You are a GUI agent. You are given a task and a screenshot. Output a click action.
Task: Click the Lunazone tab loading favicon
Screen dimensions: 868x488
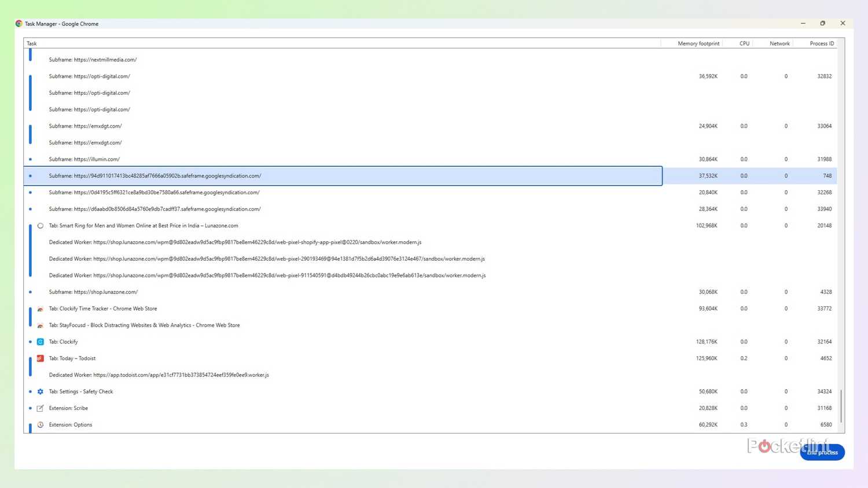(41, 225)
